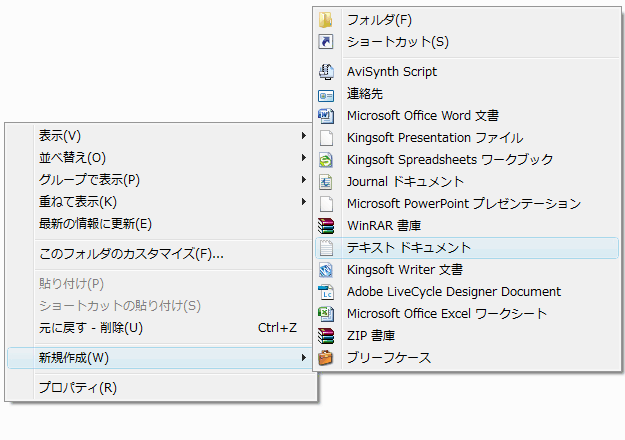Create new フォルダ(F)

click(379, 20)
